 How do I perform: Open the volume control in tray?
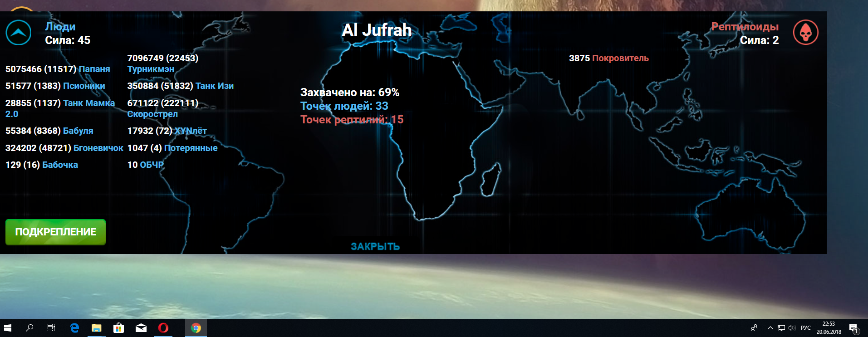coord(792,328)
